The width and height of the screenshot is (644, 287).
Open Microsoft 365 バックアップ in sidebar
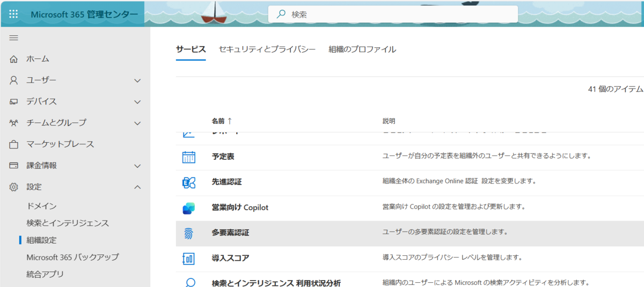click(x=72, y=257)
